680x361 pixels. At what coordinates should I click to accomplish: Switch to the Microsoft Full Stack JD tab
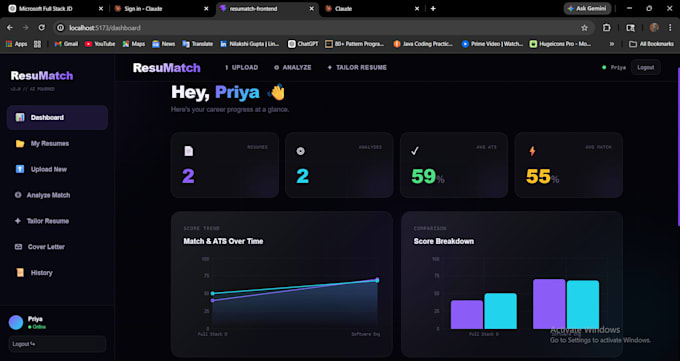tap(56, 9)
